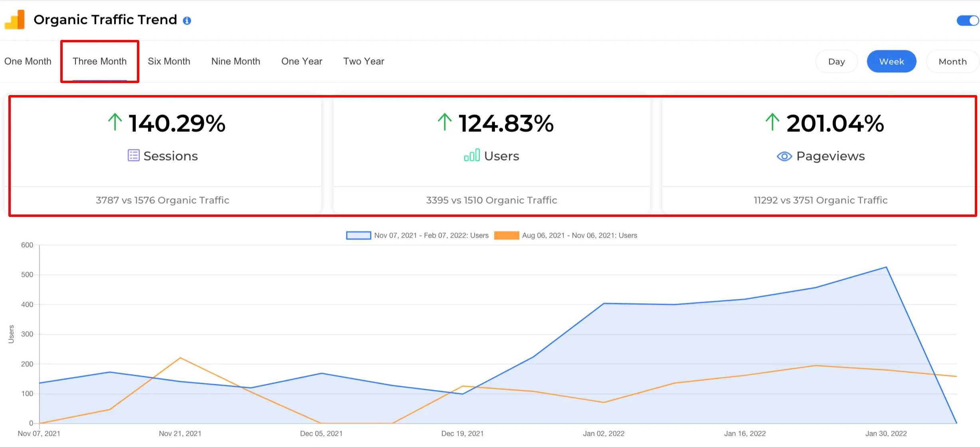This screenshot has height=447, width=980.
Task: Toggle the Organic Traffic Trend switch
Action: pyautogui.click(x=968, y=21)
